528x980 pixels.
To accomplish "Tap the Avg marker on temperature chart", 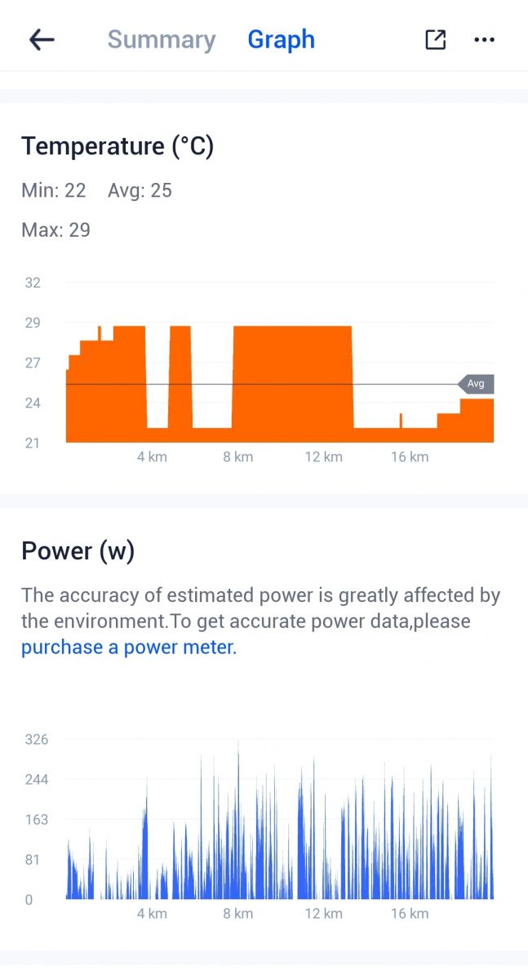I will 476,384.
